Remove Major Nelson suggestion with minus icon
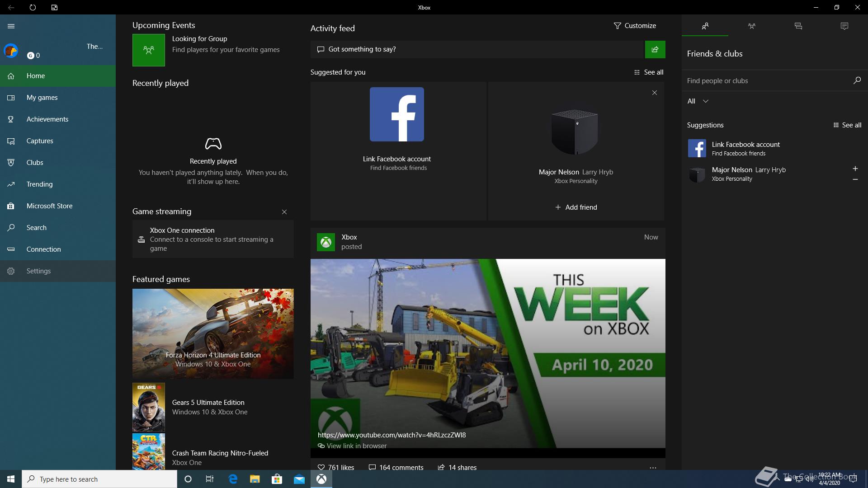 click(855, 180)
